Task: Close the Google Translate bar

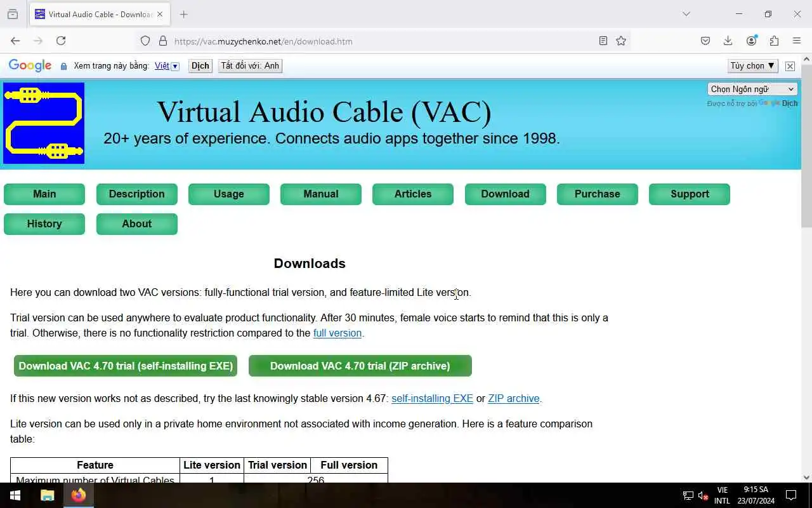Action: [790, 66]
